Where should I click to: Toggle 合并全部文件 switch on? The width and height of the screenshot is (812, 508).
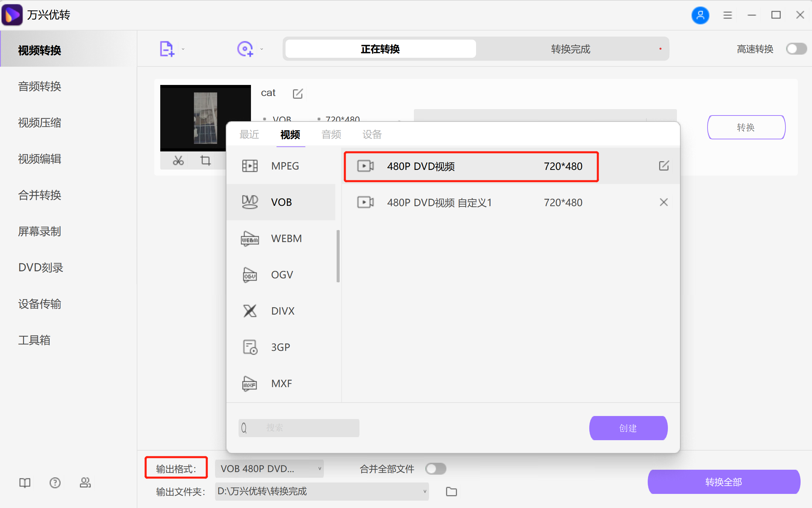[x=436, y=469]
